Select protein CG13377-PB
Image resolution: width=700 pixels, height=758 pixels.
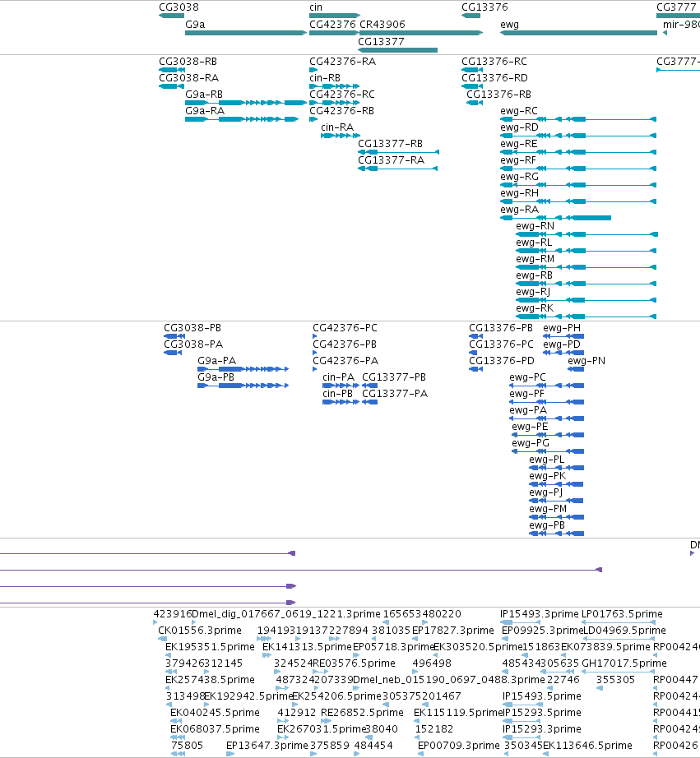pyautogui.click(x=369, y=386)
